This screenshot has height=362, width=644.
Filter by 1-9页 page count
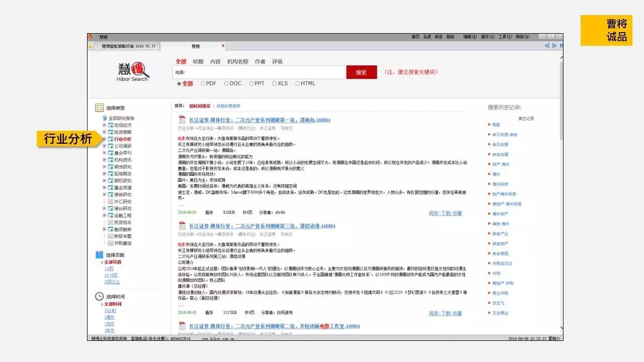tap(109, 269)
